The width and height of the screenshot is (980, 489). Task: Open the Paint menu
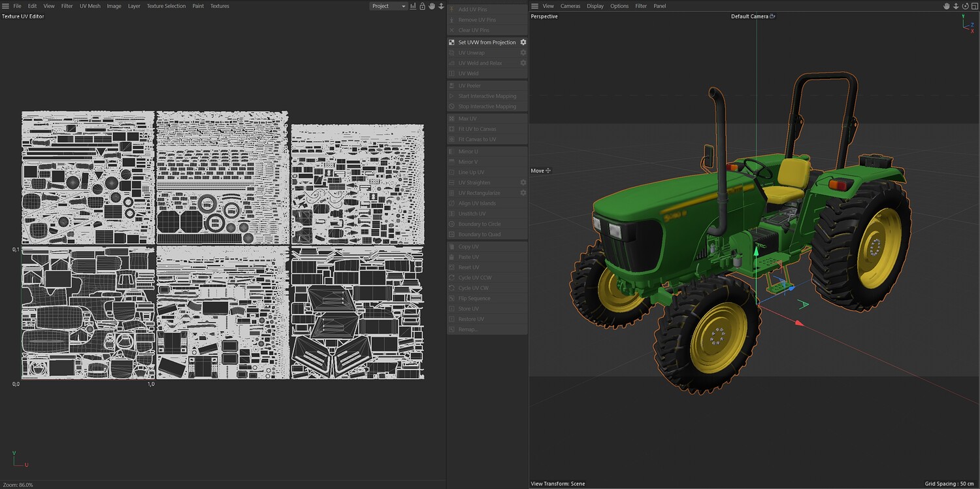[198, 6]
